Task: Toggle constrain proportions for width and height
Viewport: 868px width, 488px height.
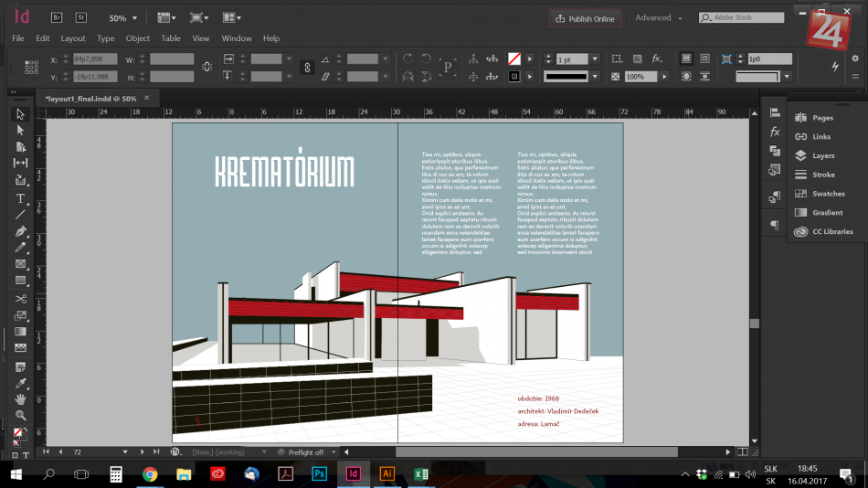Action: coord(206,68)
